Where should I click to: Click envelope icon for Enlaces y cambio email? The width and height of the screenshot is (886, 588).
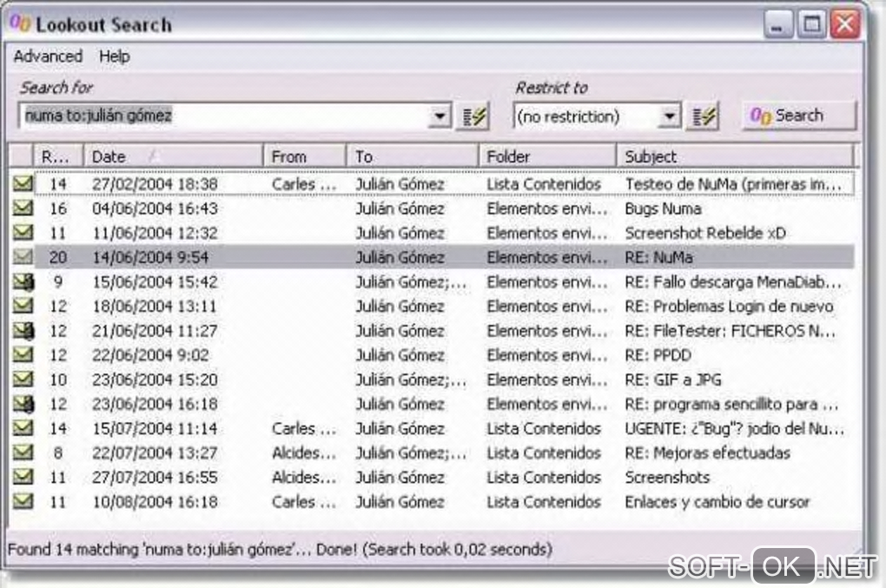pyautogui.click(x=23, y=501)
